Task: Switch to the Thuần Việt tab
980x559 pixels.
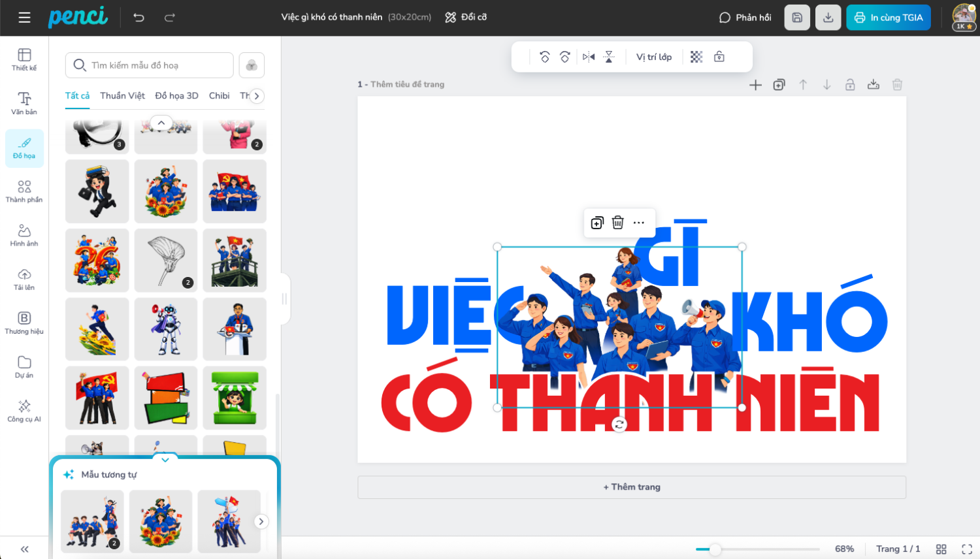Action: 122,95
